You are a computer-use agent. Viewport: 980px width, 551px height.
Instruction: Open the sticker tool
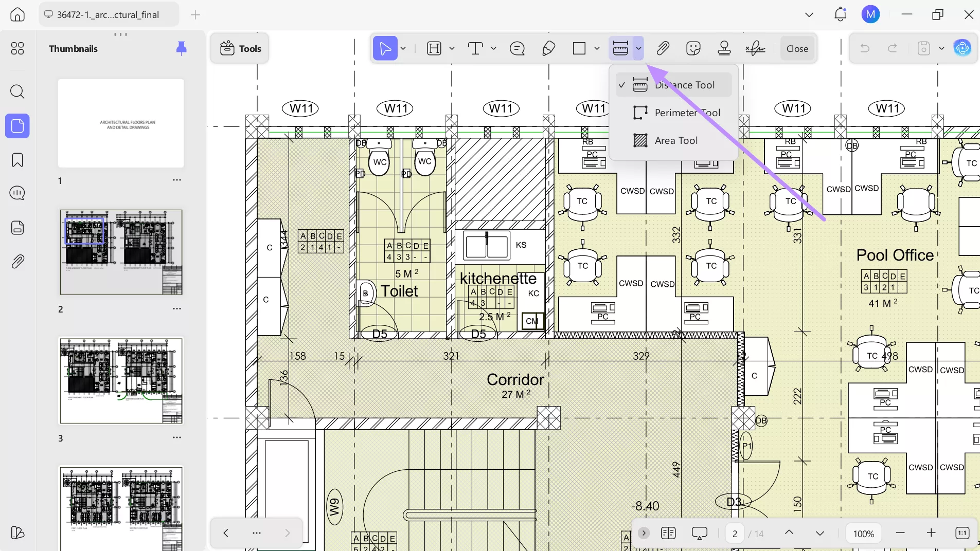693,49
